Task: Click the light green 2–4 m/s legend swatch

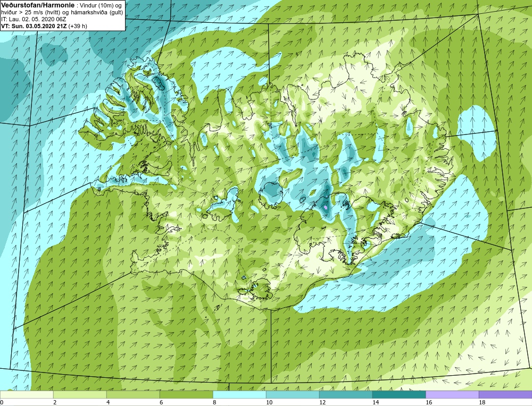Action: click(x=80, y=395)
